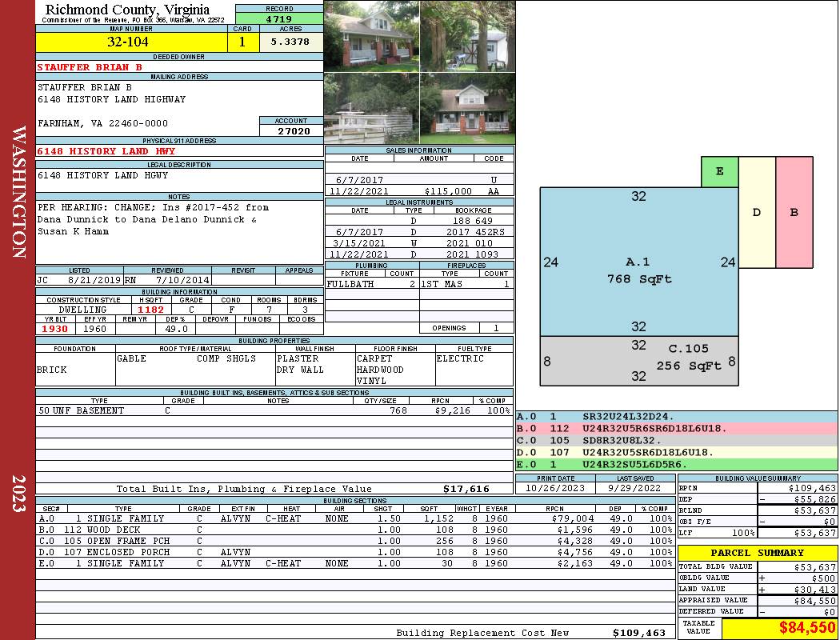Click the red taxable value $84,550
Image resolution: width=840 pixels, height=640 pixels.
tap(779, 627)
